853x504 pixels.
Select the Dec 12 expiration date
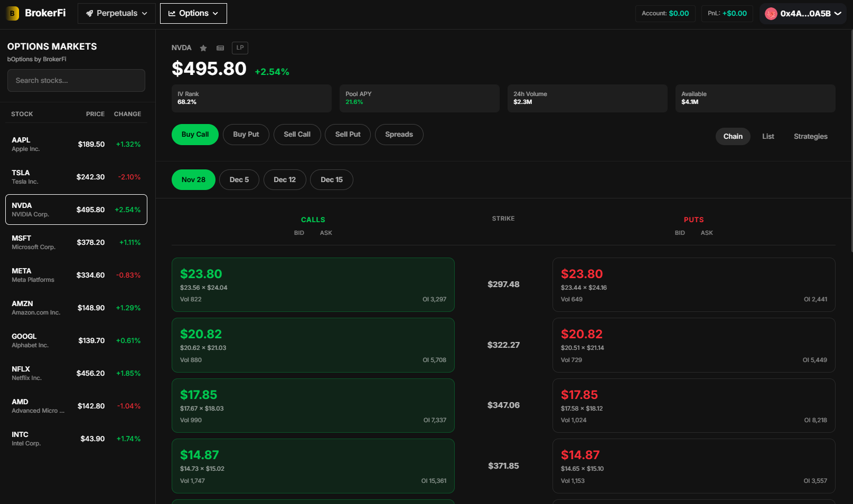click(284, 179)
